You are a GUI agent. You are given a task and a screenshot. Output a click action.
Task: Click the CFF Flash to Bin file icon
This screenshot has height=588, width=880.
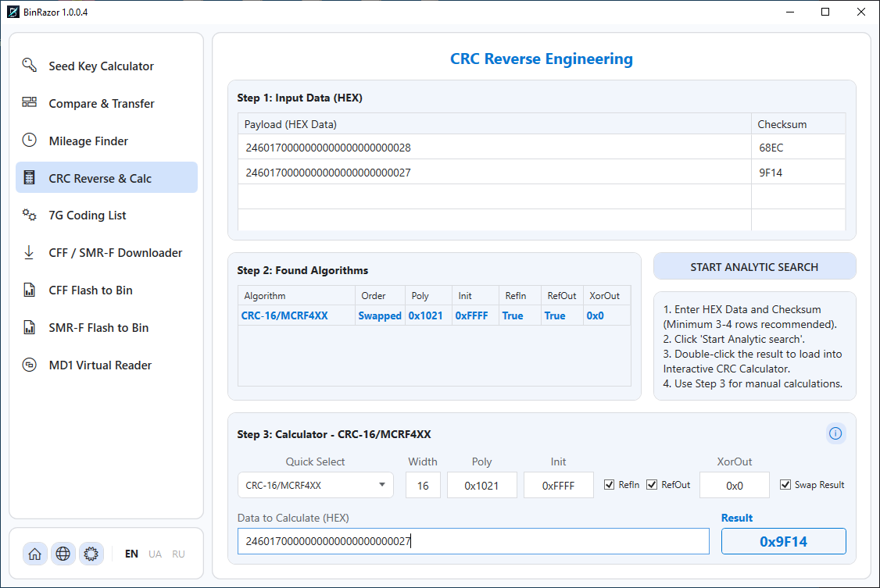(x=29, y=290)
